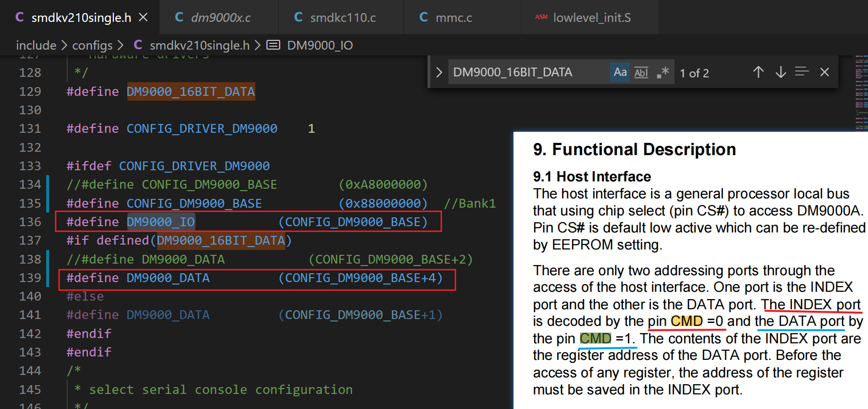Click line number 136 in the gutter
868x409 pixels.
(30, 222)
